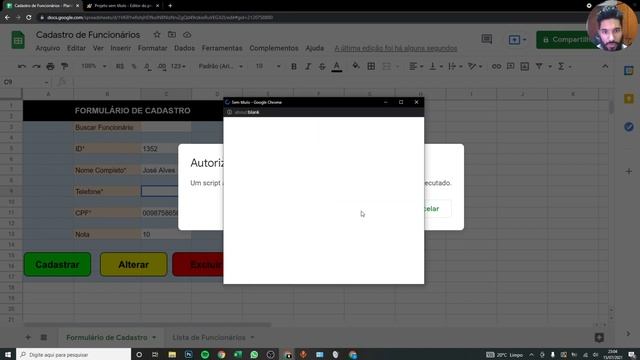Switch to Projeto sem título browser tab
The width and height of the screenshot is (640, 360).
tap(122, 6)
